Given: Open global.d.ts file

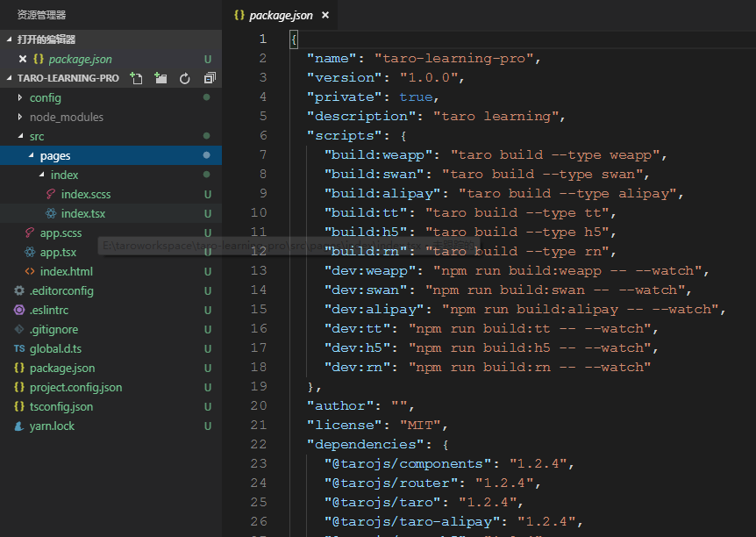Looking at the screenshot, I should pos(111,348).
